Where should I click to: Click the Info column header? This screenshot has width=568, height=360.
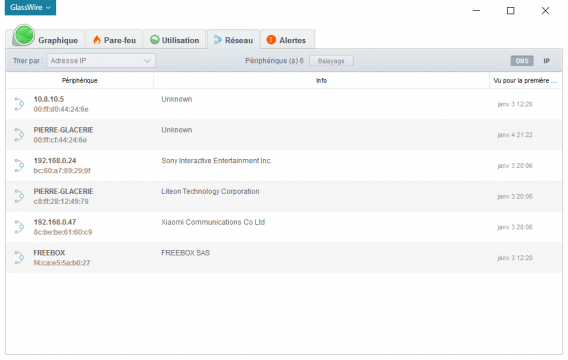tap(321, 80)
